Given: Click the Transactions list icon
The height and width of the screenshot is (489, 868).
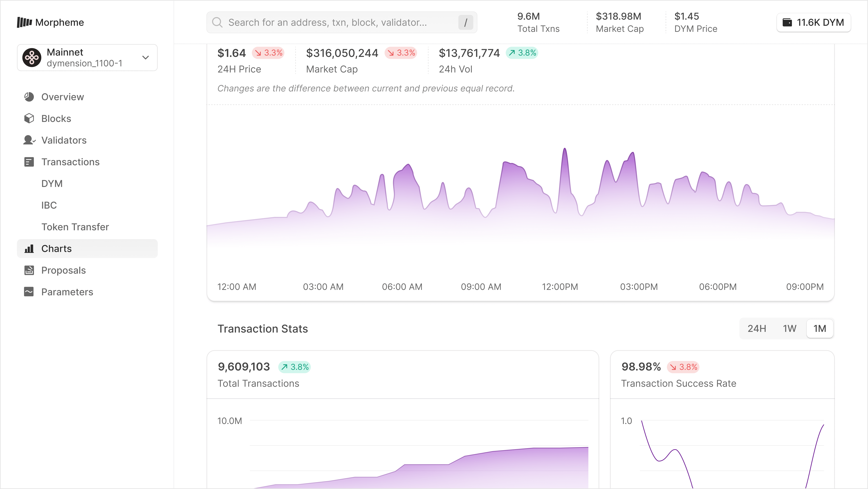Looking at the screenshot, I should point(29,162).
